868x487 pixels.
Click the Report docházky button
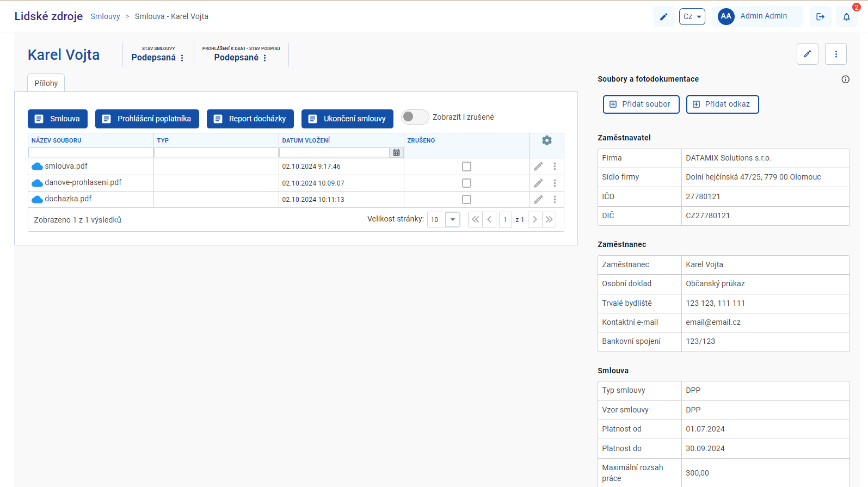pyautogui.click(x=250, y=119)
